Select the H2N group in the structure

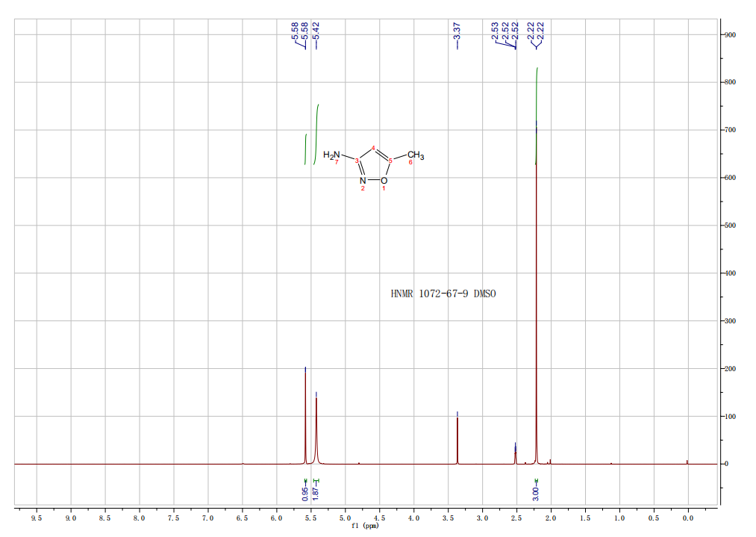click(x=331, y=155)
